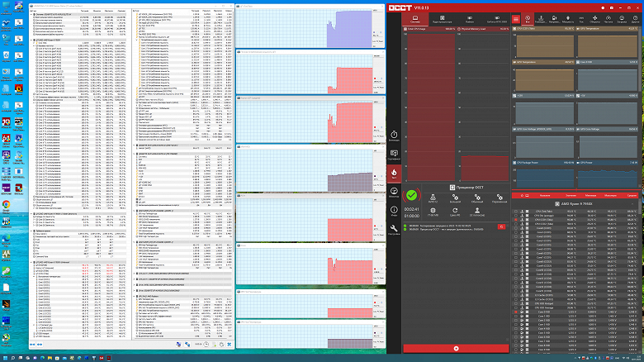
Task: Click HWiNFO bottom toolbar settings gear icon
Action: (221, 345)
